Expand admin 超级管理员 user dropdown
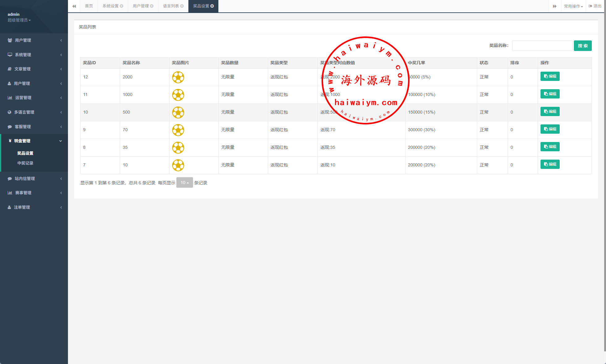 pyautogui.click(x=19, y=20)
